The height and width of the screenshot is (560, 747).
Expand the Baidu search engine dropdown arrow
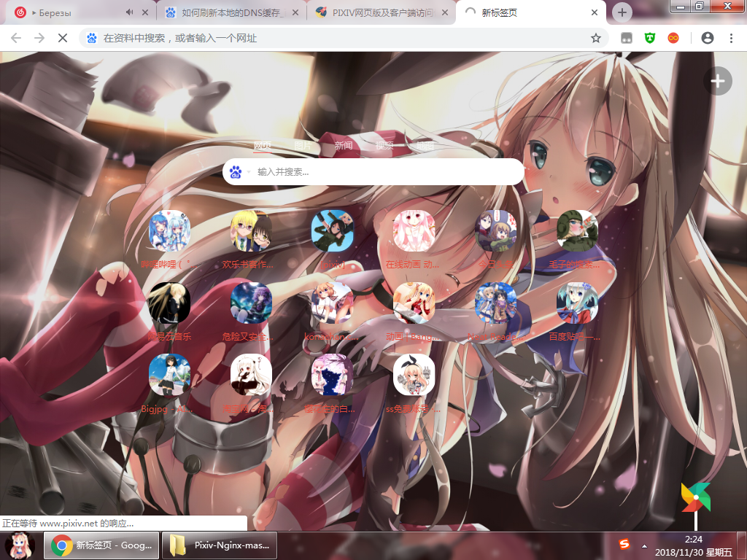(x=249, y=172)
